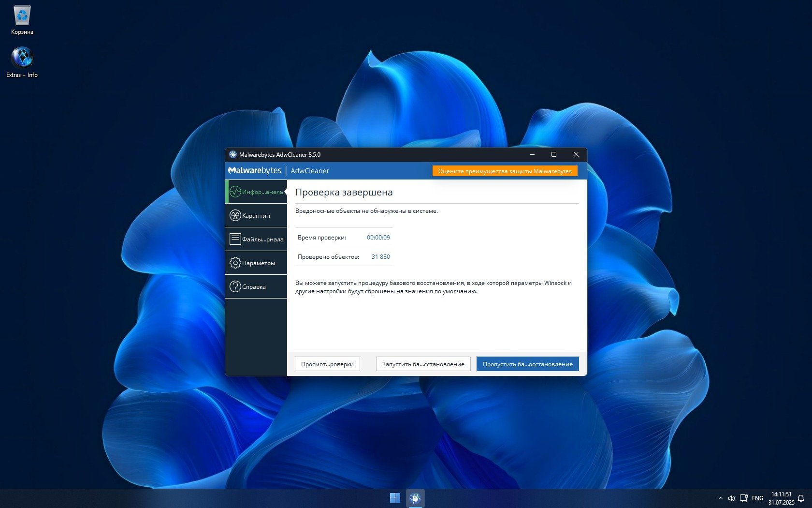Click Запустить ба...сстановление button
The height and width of the screenshot is (508, 812).
coord(423,364)
